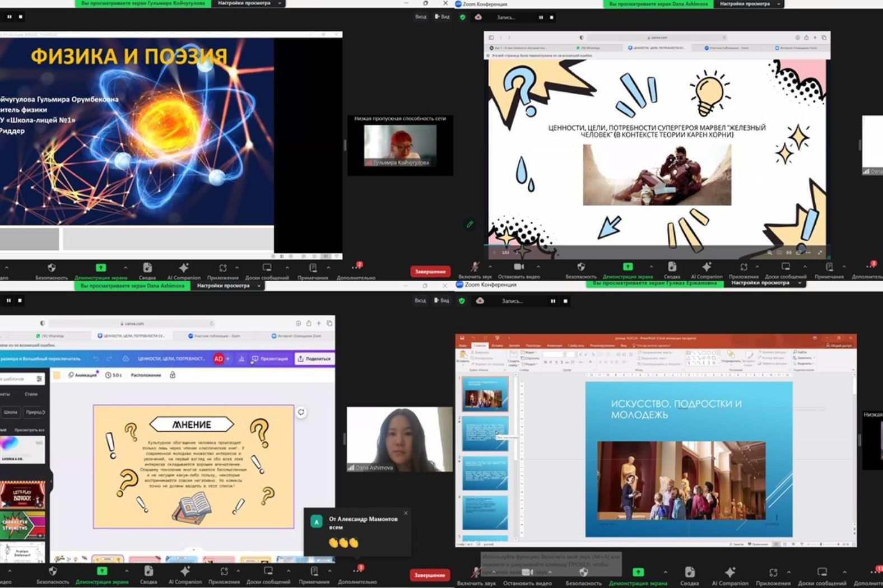Select the second slide thumbnail in the PowerPoint panel
The image size is (883, 588).
point(485,433)
